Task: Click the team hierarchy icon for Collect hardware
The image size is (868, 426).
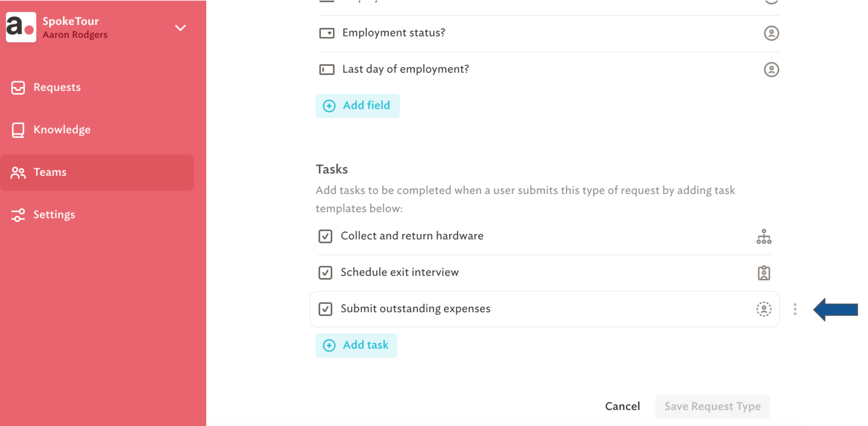Action: pos(764,236)
